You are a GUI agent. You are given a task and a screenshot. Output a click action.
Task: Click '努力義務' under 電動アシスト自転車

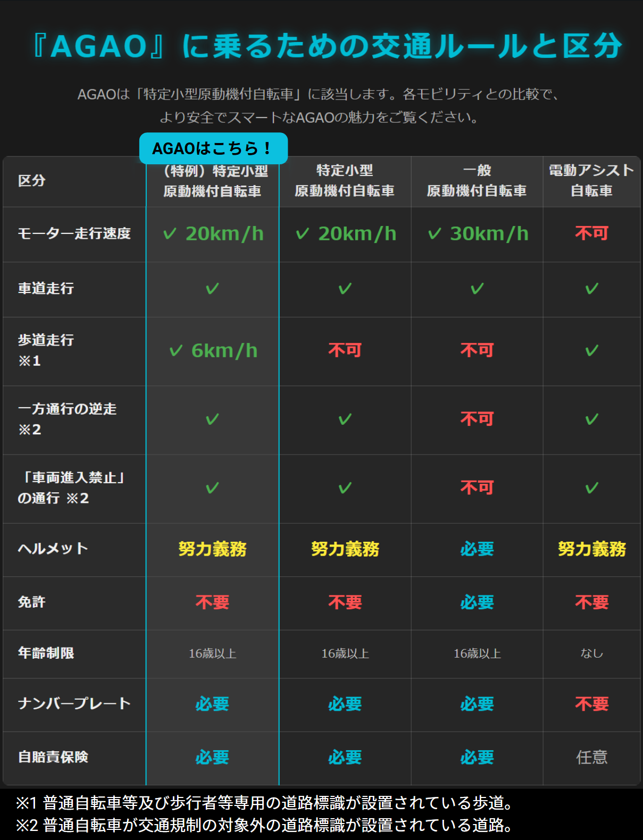point(592,549)
